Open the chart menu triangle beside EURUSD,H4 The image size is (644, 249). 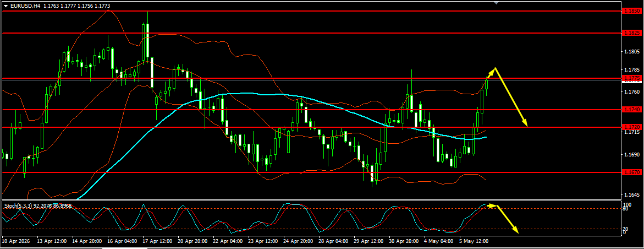5,6
